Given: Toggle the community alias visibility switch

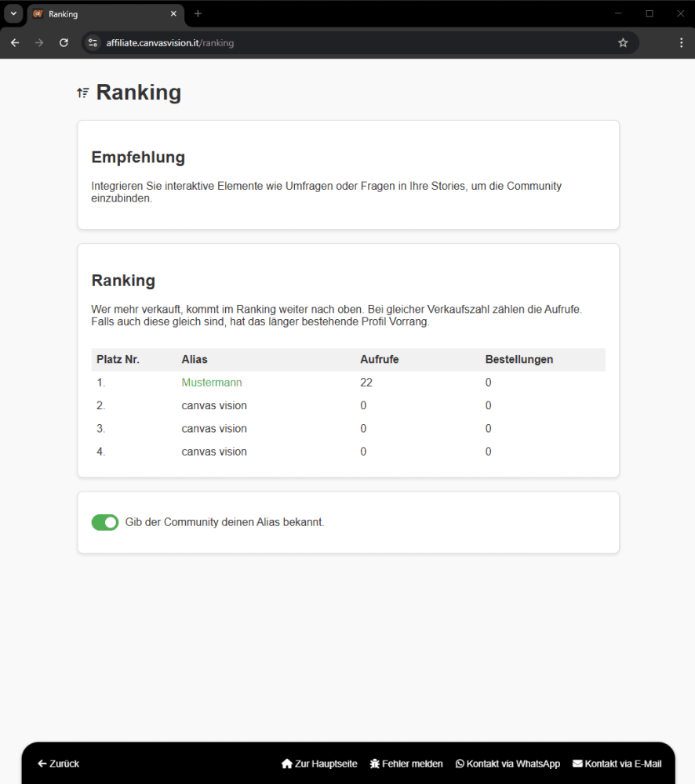Looking at the screenshot, I should [105, 522].
